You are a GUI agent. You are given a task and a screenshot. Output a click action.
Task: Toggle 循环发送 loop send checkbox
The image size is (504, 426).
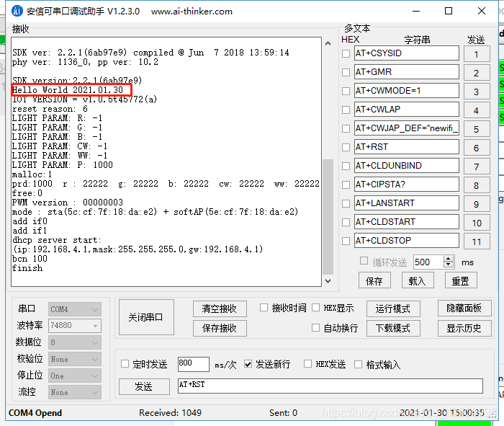coord(364,261)
